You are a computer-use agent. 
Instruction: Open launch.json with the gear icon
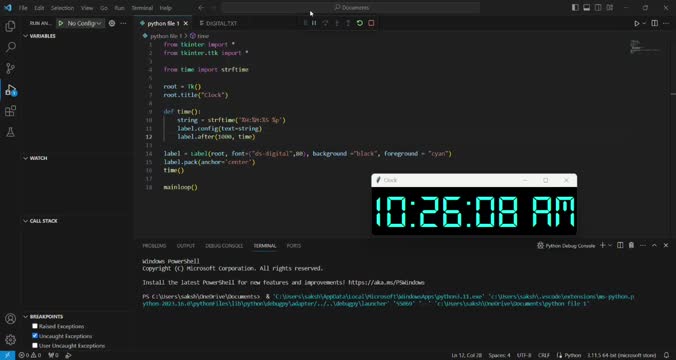point(112,23)
